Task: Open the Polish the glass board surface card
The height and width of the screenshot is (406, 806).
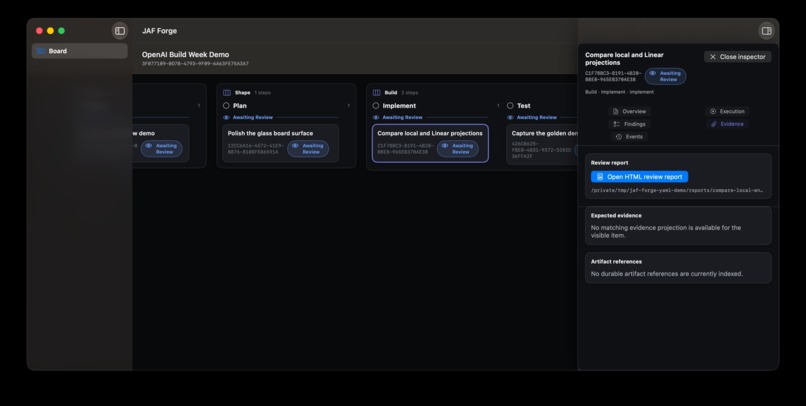Action: coord(281,143)
